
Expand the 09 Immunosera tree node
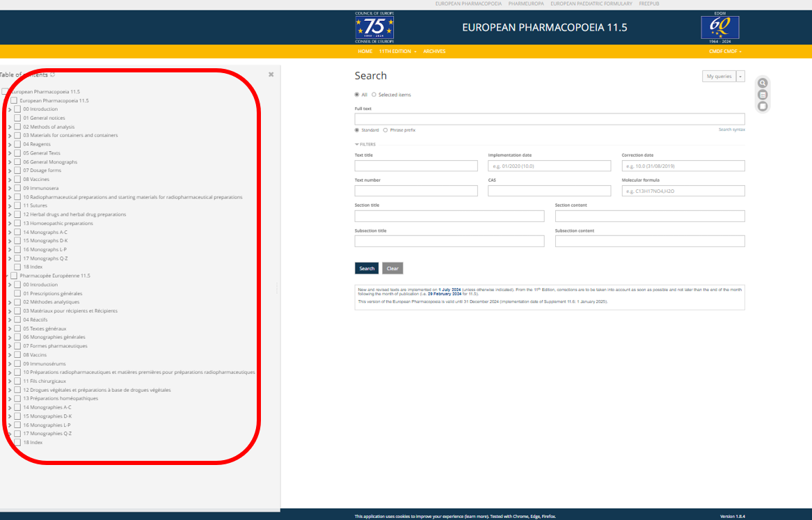click(x=10, y=189)
